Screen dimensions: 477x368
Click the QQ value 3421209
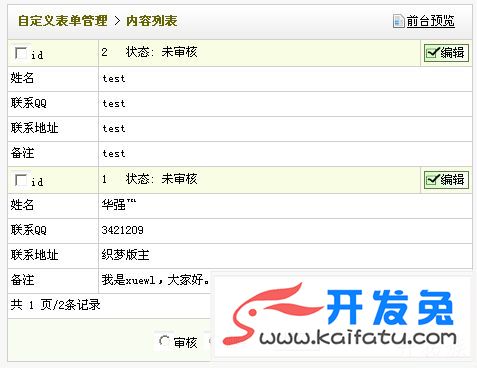123,230
